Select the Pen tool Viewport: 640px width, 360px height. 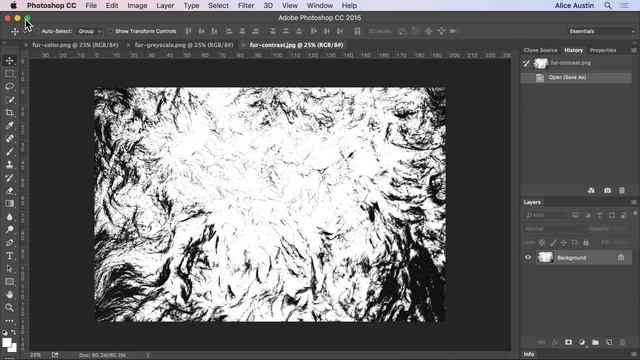pyautogui.click(x=9, y=242)
